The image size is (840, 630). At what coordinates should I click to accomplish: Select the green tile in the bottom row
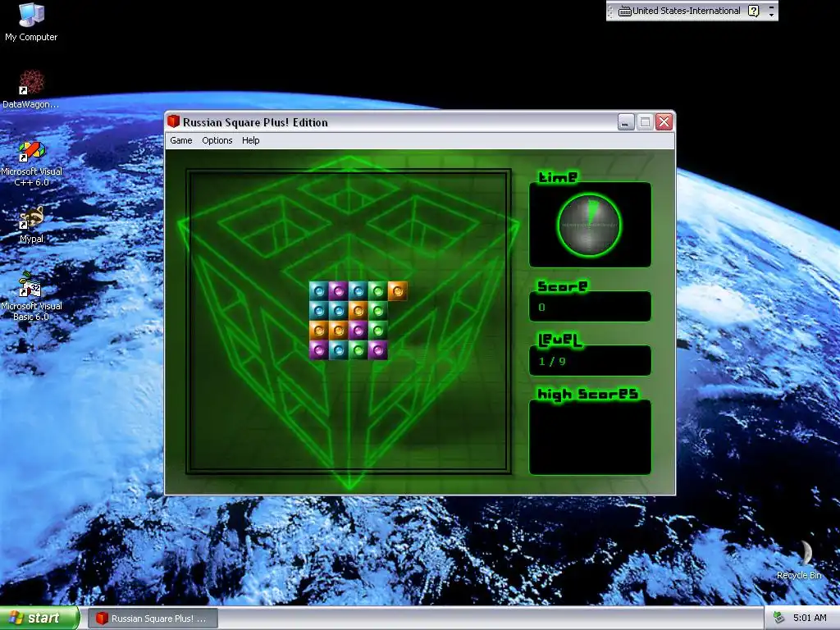point(358,349)
